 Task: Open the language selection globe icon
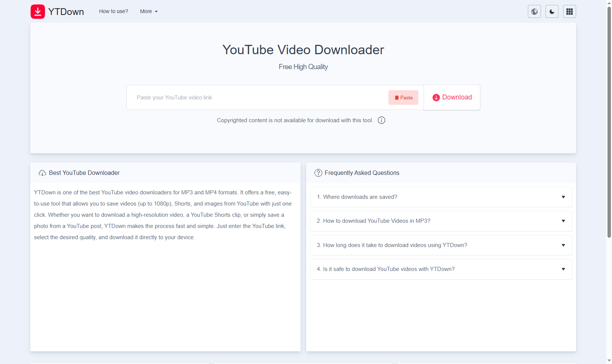[534, 11]
